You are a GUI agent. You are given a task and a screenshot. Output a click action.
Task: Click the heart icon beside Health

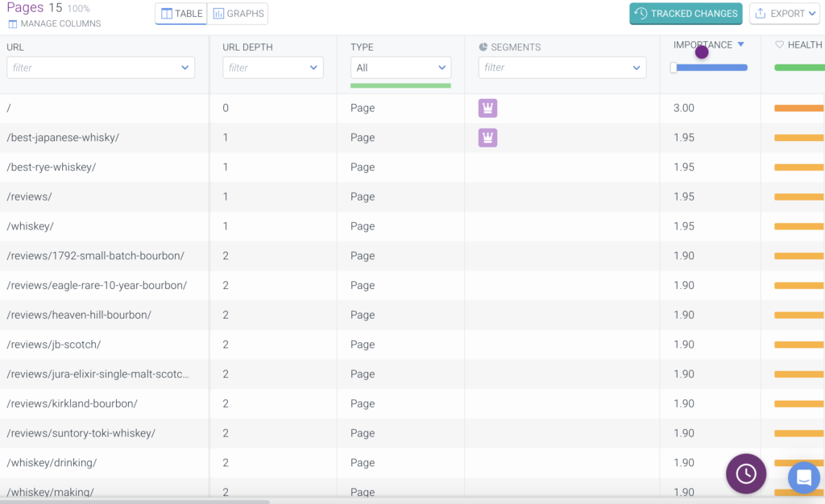(779, 44)
